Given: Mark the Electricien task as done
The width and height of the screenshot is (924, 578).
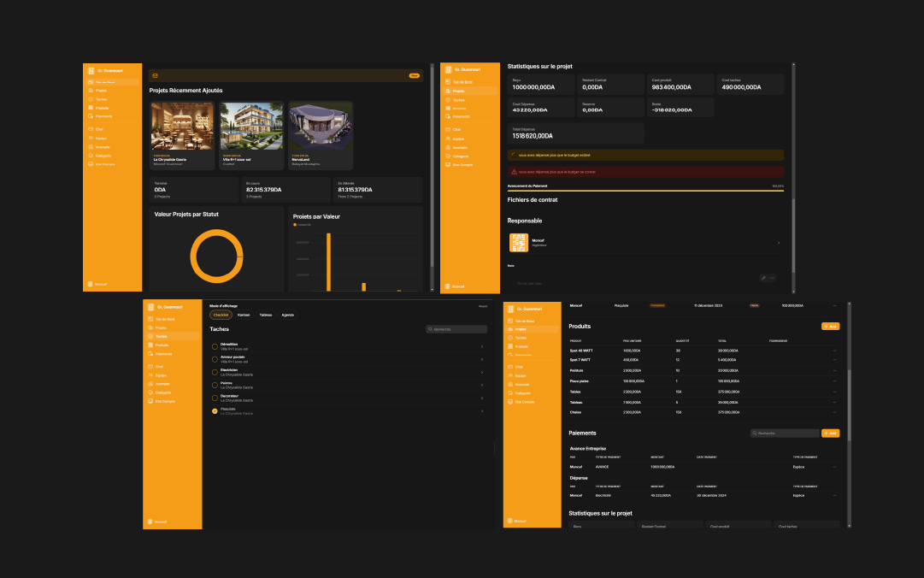Looking at the screenshot, I should tap(215, 372).
